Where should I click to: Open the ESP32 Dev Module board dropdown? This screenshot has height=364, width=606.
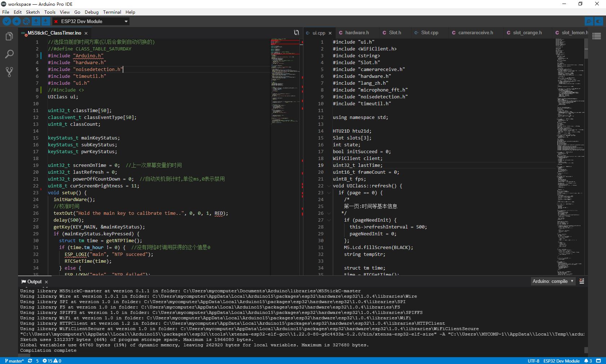pyautogui.click(x=91, y=21)
